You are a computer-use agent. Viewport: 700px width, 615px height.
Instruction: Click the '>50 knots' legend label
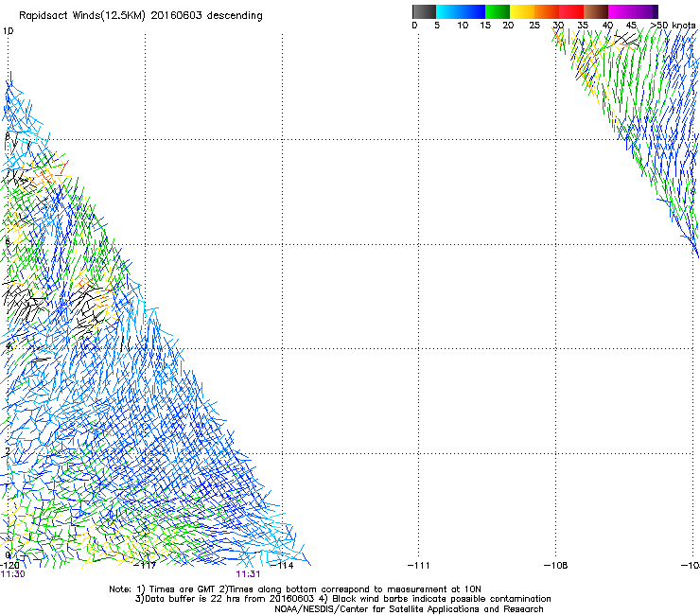(674, 26)
